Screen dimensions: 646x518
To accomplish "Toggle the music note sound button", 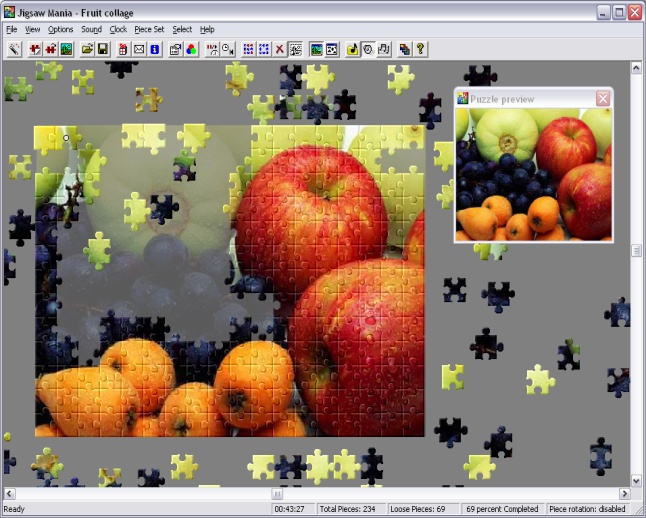I will coord(353,48).
